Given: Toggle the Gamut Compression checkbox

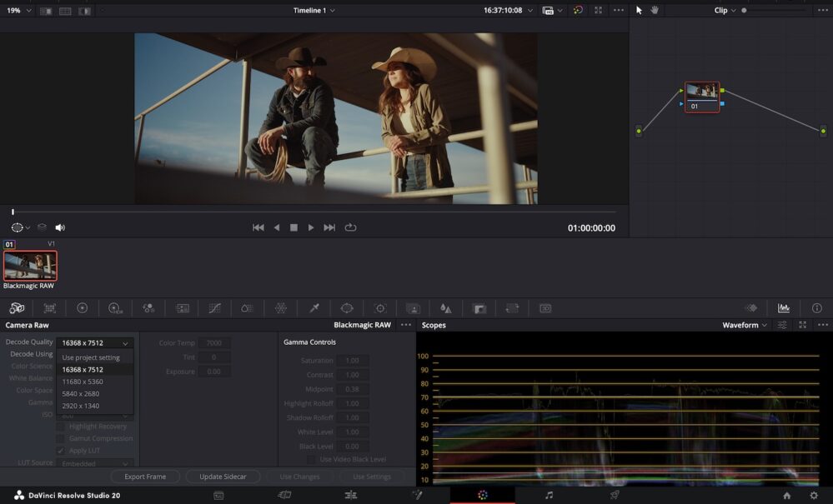Looking at the screenshot, I should [61, 439].
